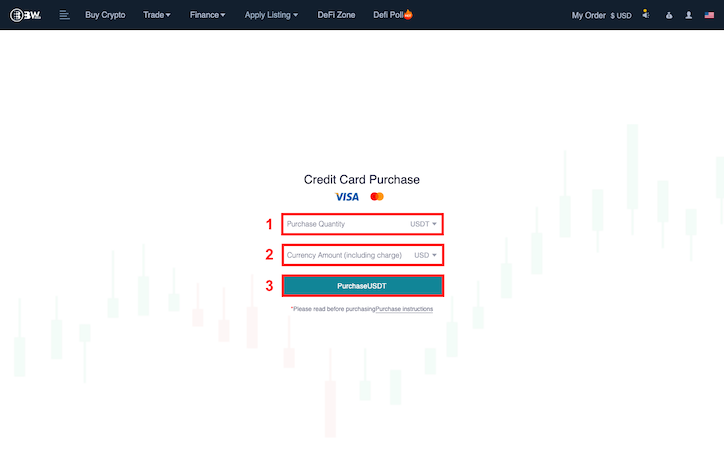
Task: Click the VISA card logo
Action: (347, 197)
